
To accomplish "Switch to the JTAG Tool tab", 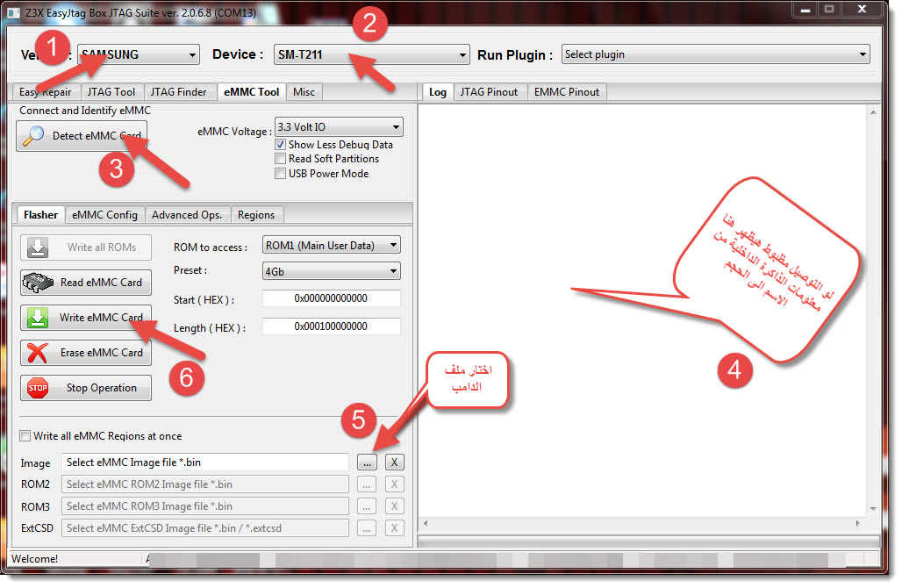I will click(x=111, y=92).
